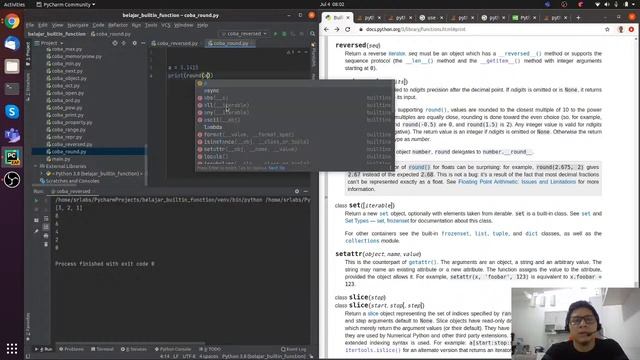
Task: Open the Chrome profile avatar
Action: [621, 29]
